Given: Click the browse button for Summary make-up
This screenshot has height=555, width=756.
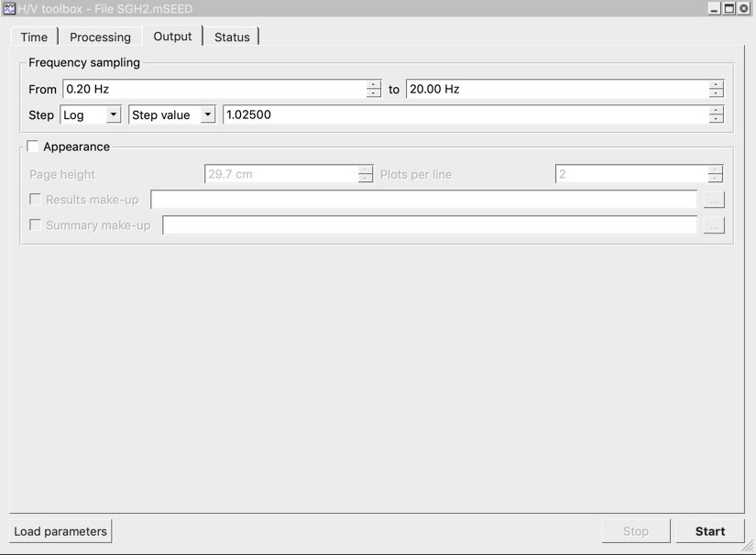Looking at the screenshot, I should pyautogui.click(x=714, y=225).
